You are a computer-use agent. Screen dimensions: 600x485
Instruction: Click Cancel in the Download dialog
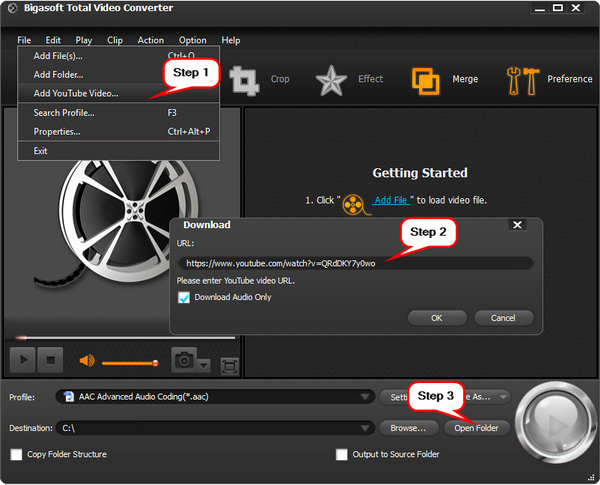(503, 318)
